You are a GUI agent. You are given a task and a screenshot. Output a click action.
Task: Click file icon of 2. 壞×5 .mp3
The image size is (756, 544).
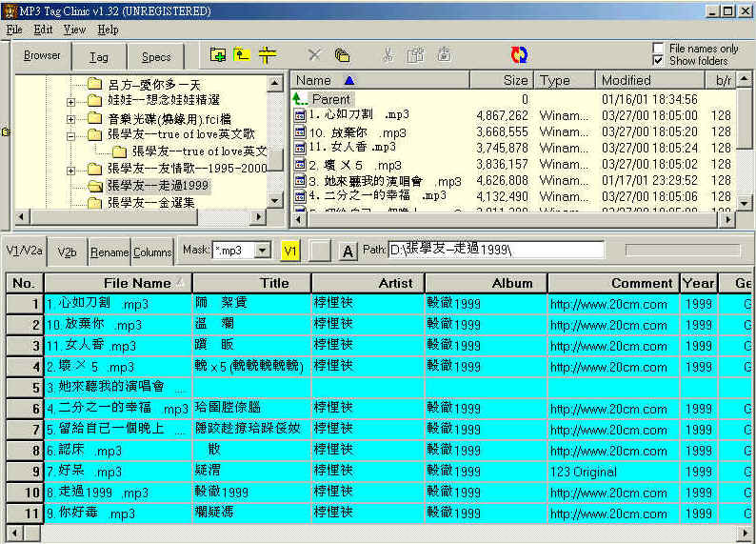(x=300, y=164)
